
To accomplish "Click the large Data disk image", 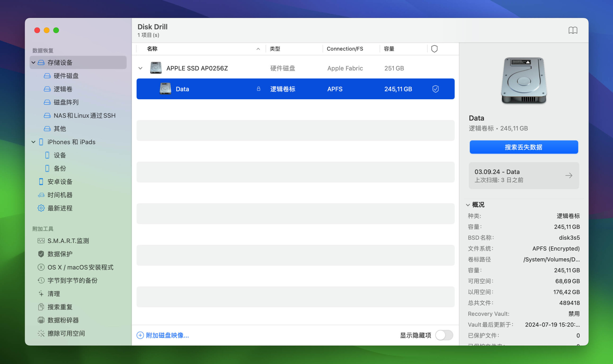I will pos(524,80).
